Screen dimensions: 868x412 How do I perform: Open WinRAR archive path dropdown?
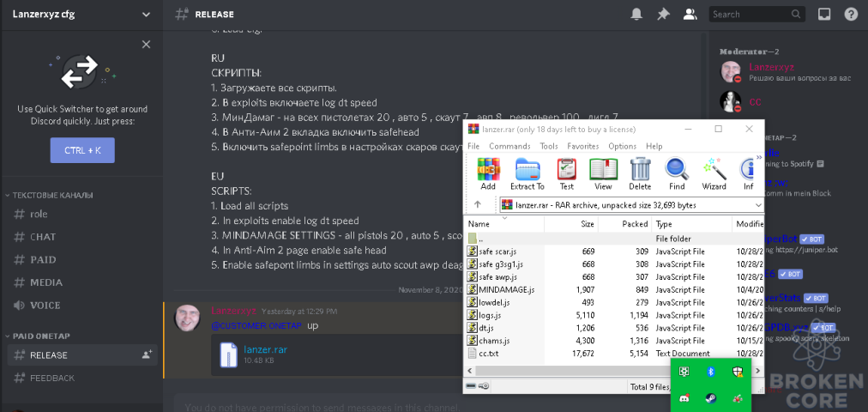(758, 205)
